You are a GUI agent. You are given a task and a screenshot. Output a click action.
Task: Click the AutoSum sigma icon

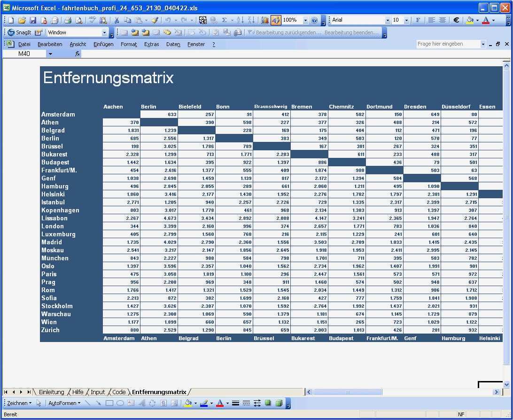pyautogui.click(x=225, y=20)
